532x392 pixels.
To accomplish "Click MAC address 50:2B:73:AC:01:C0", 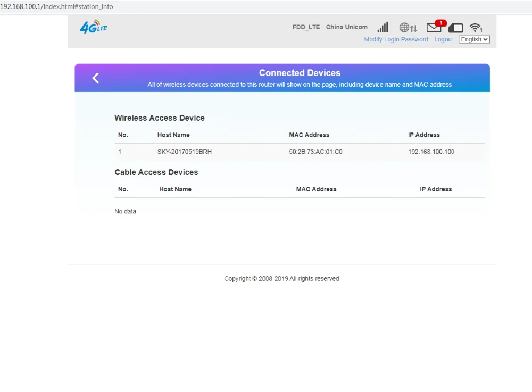I will click(x=315, y=152).
